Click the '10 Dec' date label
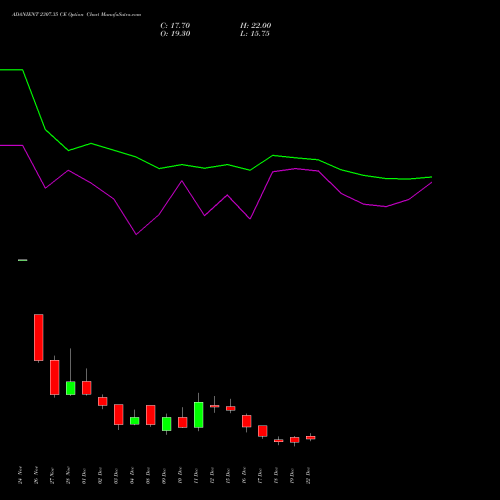Viewport: 500px width, 500px height. point(180,475)
